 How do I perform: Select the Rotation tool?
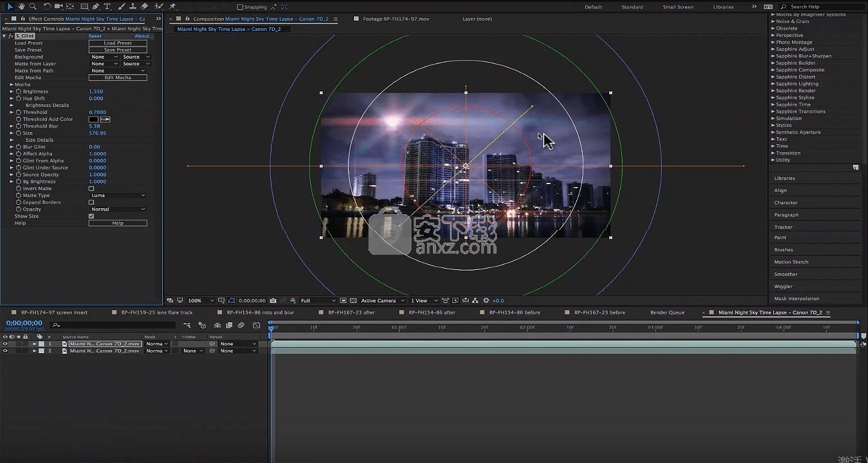point(47,6)
